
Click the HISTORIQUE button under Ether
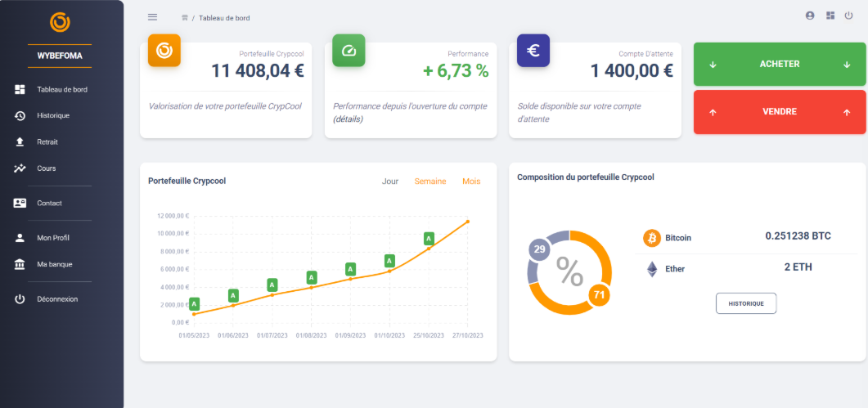click(x=746, y=303)
